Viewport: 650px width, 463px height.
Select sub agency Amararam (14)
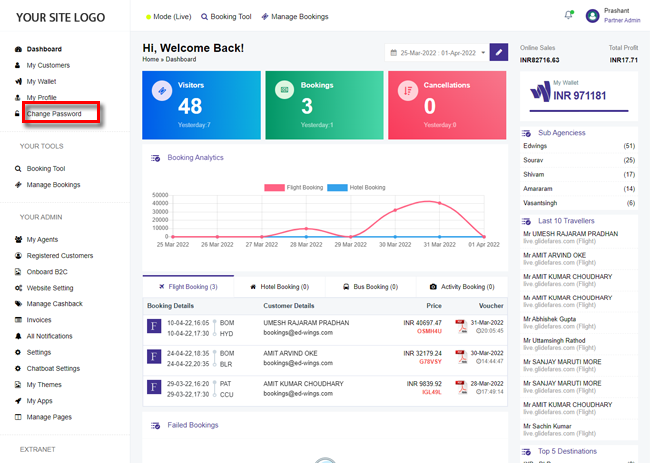tap(579, 189)
